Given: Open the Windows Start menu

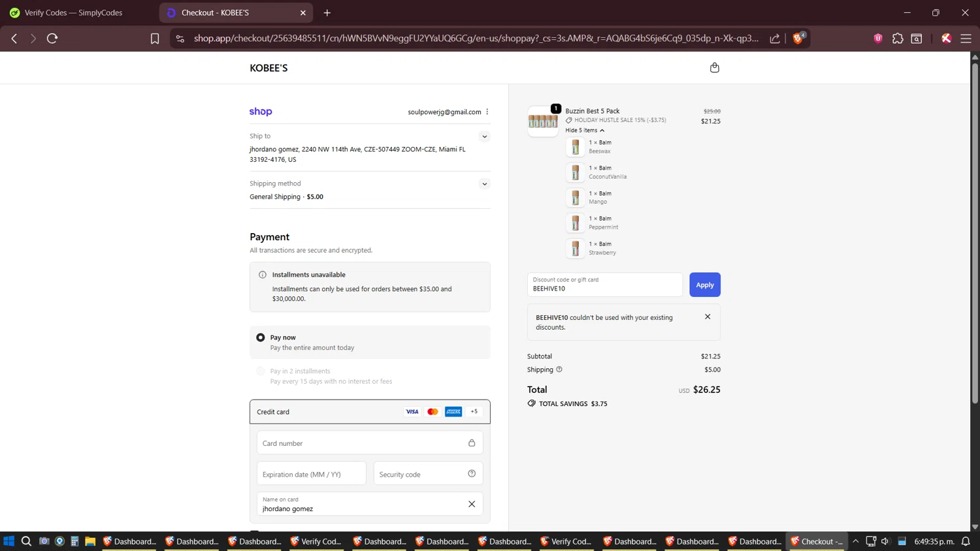Looking at the screenshot, I should click(x=9, y=541).
